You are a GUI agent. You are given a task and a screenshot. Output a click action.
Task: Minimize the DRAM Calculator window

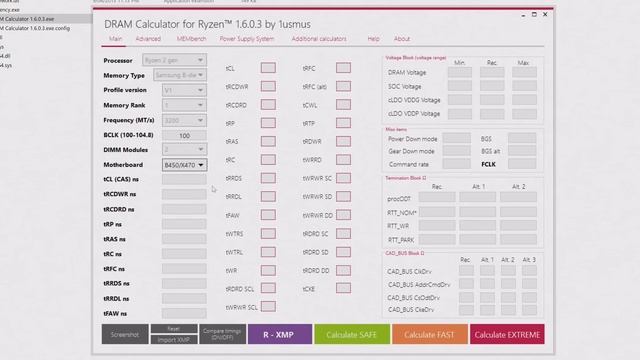523,15
